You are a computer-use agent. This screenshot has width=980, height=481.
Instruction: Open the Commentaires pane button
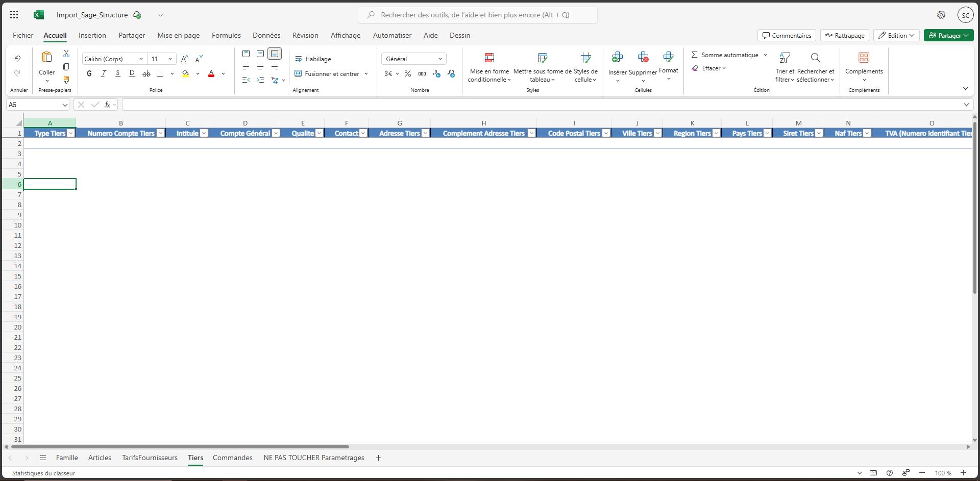[x=787, y=35]
